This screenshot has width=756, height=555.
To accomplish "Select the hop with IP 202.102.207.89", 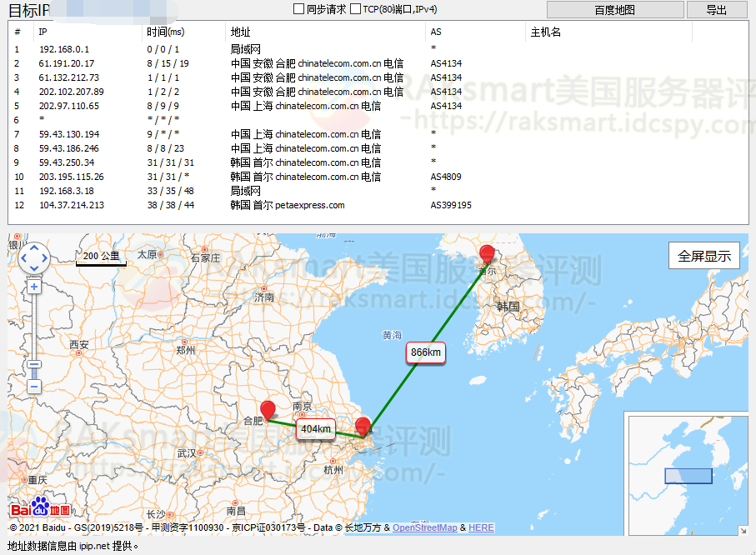I will [x=378, y=92].
